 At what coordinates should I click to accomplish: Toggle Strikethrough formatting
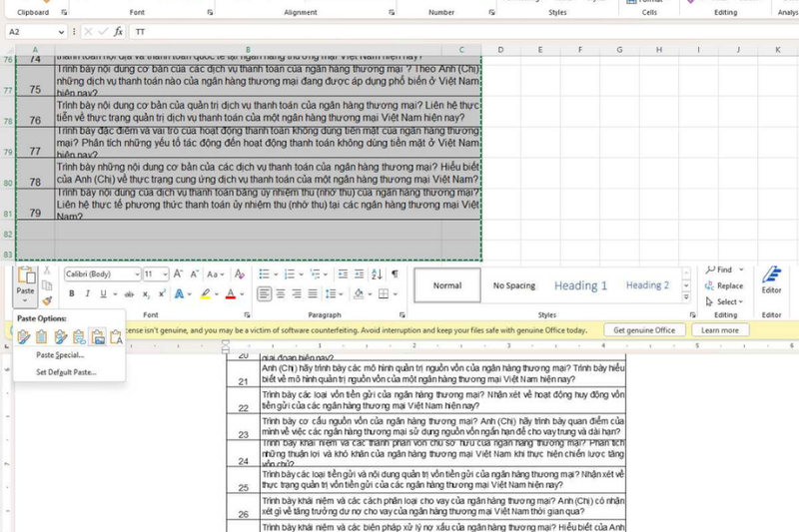[x=130, y=293]
